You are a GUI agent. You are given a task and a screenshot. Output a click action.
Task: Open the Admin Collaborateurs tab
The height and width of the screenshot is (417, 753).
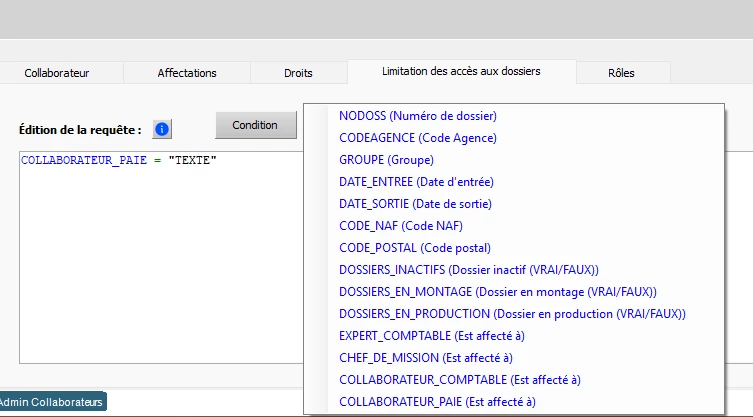tap(52, 402)
